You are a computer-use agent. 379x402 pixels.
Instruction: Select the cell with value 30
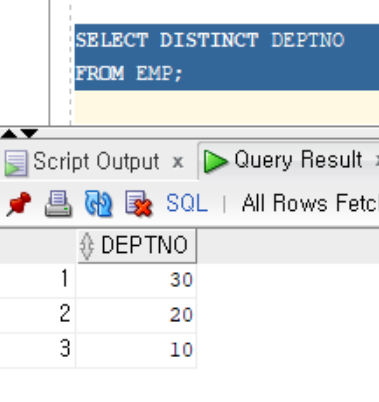[136, 280]
